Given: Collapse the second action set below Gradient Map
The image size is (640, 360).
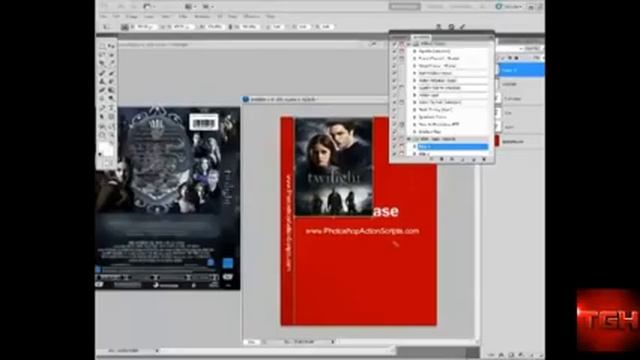Looking at the screenshot, I should 409,139.
